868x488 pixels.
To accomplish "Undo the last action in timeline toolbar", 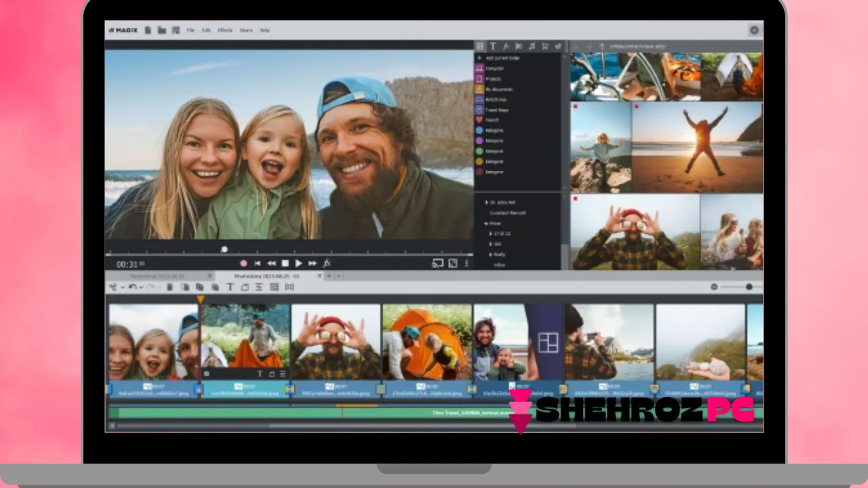I will point(132,287).
